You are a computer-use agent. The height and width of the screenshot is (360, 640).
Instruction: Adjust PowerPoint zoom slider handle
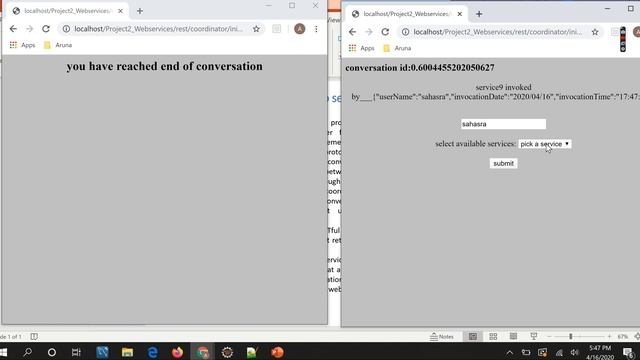pyautogui.click(x=571, y=336)
